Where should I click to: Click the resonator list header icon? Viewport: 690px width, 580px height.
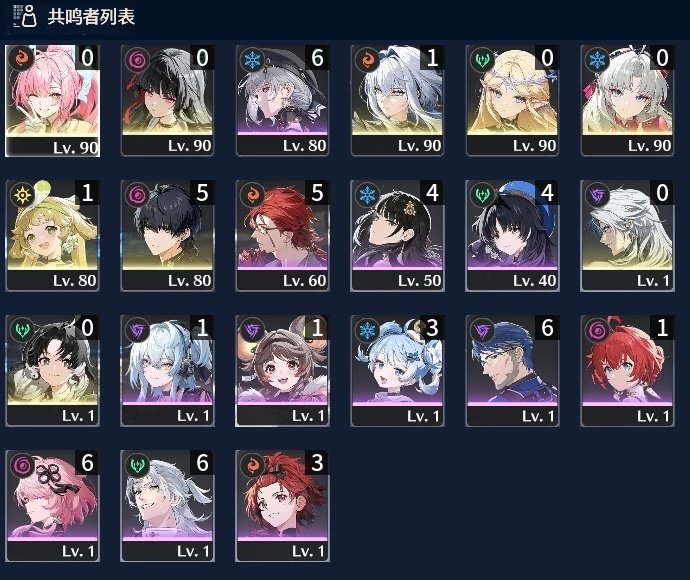(25, 16)
